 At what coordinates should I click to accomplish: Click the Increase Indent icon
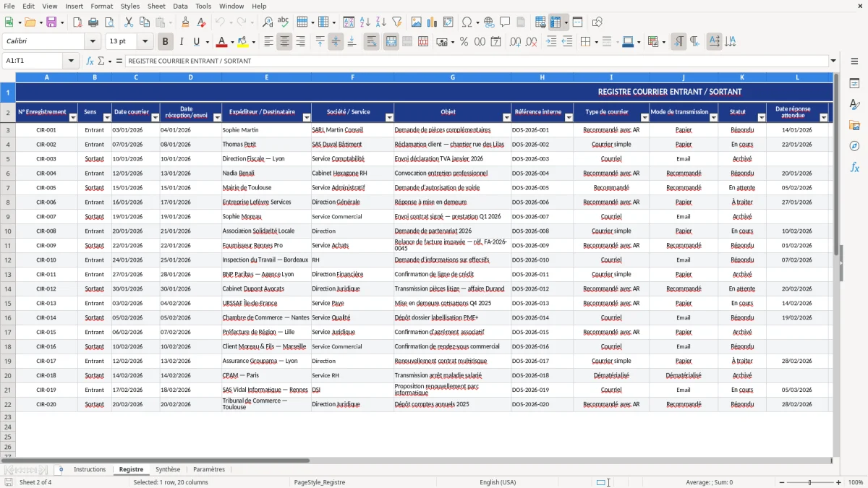pyautogui.click(x=551, y=42)
